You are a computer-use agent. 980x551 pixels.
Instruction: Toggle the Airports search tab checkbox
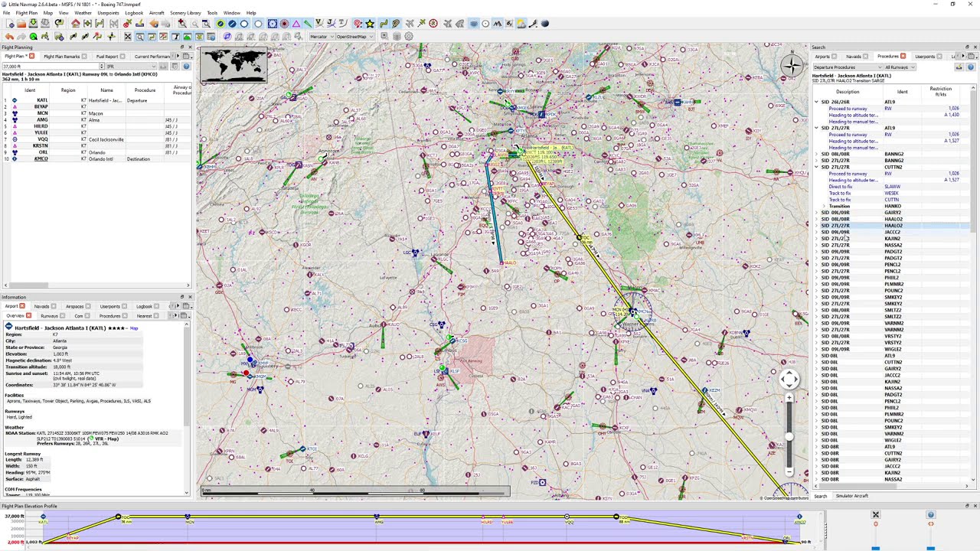pyautogui.click(x=834, y=57)
